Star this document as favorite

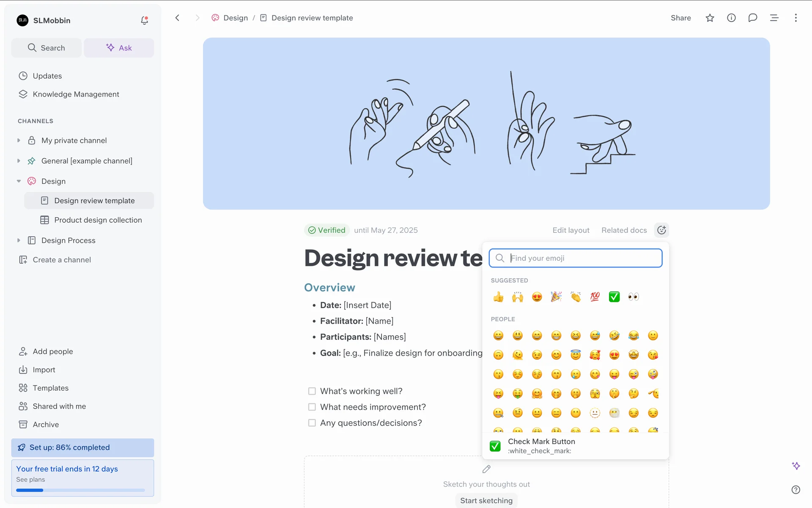click(x=710, y=18)
